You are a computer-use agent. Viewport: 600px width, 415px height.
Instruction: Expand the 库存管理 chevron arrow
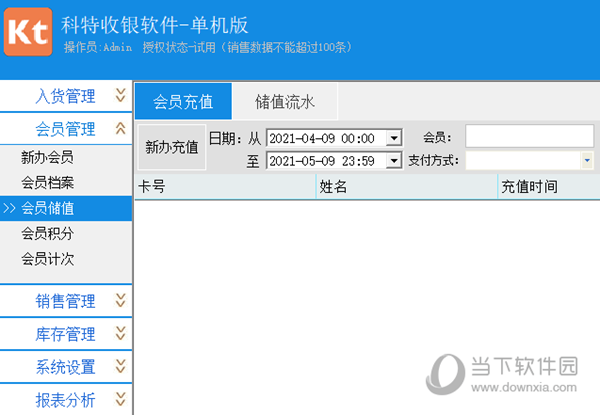coord(121,334)
